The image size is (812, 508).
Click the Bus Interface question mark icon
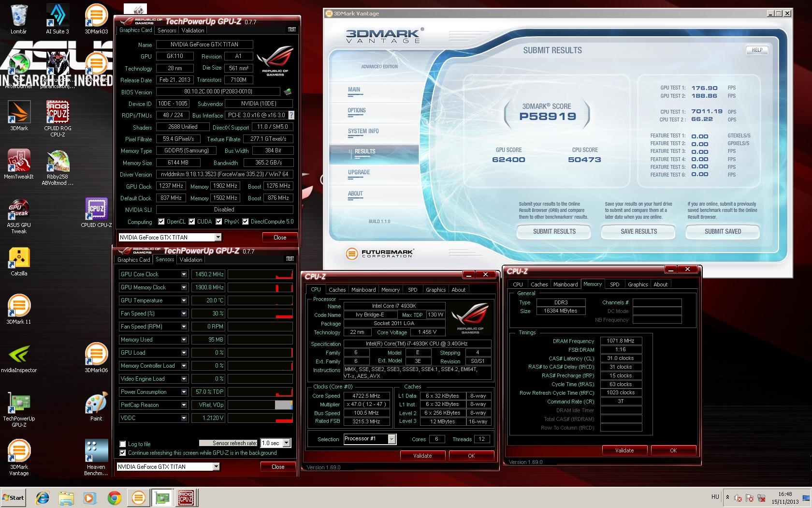[291, 115]
